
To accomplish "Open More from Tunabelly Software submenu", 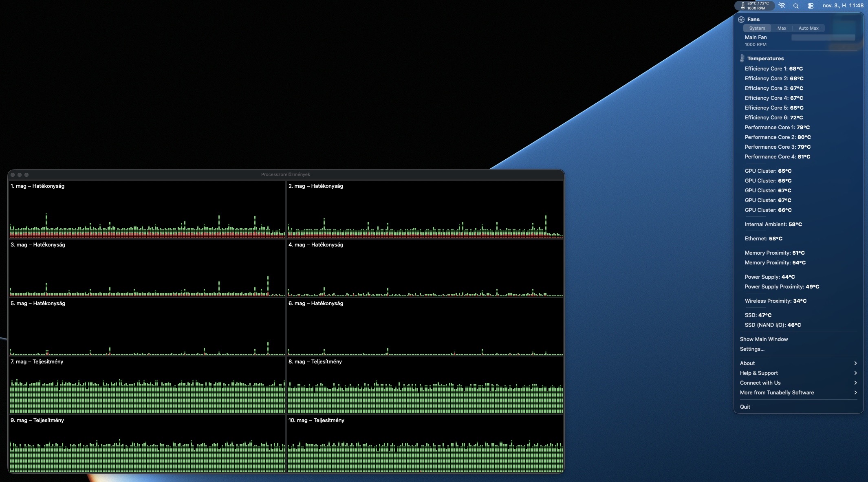I will [x=798, y=392].
